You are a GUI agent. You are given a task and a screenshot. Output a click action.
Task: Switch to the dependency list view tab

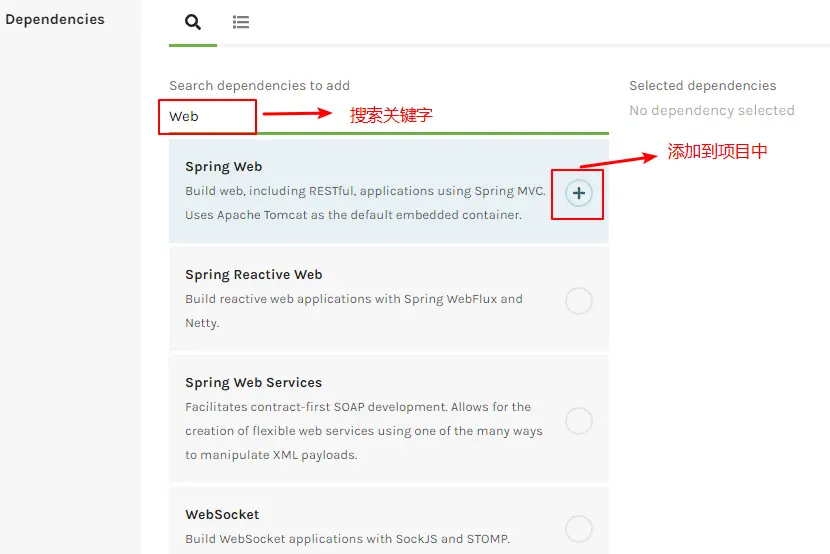241,22
